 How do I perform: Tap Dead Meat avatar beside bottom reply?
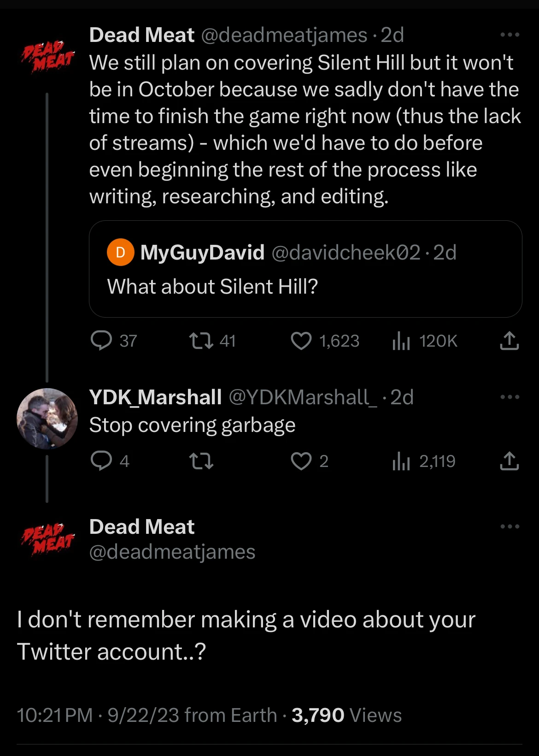pyautogui.click(x=47, y=538)
